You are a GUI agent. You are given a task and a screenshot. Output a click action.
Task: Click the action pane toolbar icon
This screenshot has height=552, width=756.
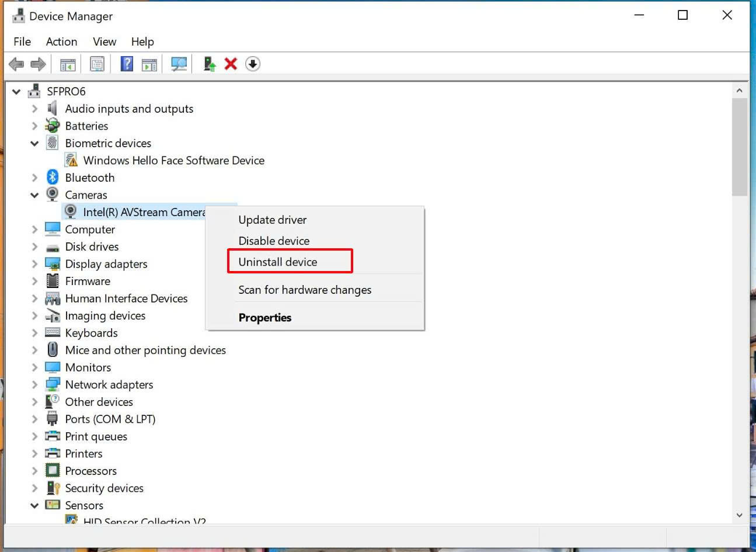click(149, 64)
